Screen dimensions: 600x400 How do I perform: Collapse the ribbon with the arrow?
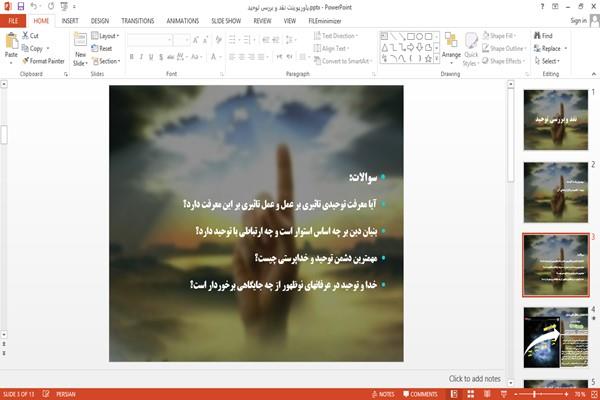[x=593, y=74]
